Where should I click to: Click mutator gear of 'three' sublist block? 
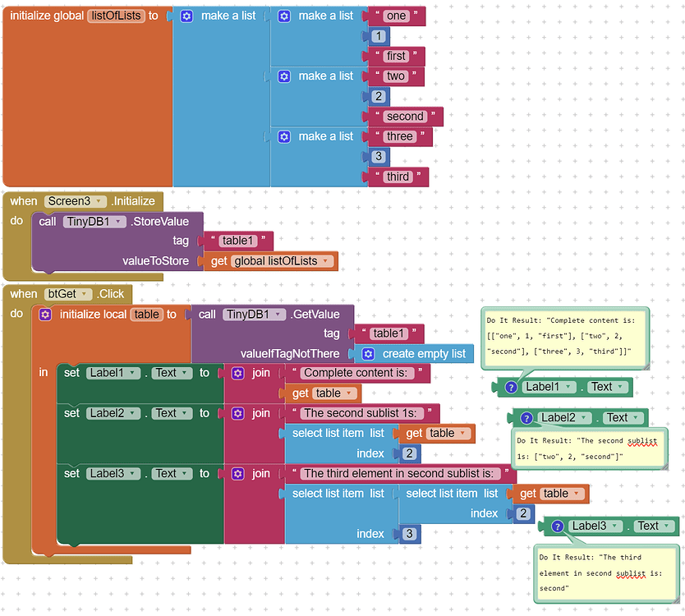pyautogui.click(x=284, y=136)
